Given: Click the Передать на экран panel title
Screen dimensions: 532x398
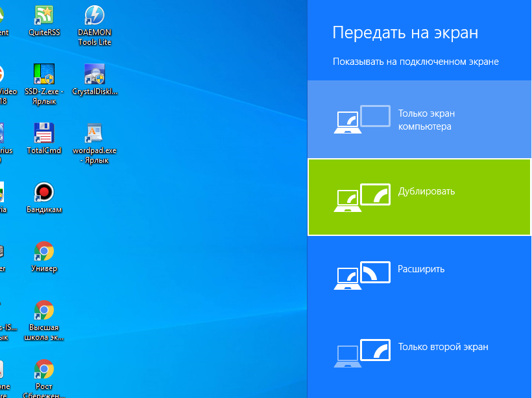Looking at the screenshot, I should coord(405,33).
